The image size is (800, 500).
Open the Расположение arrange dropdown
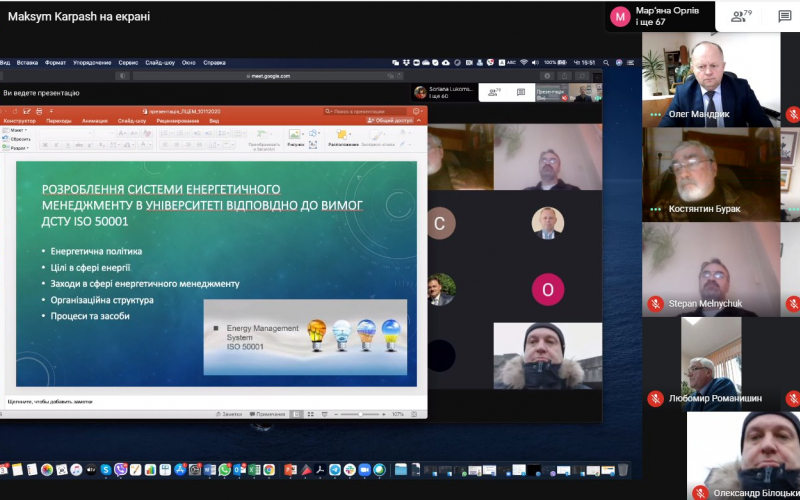[343, 138]
